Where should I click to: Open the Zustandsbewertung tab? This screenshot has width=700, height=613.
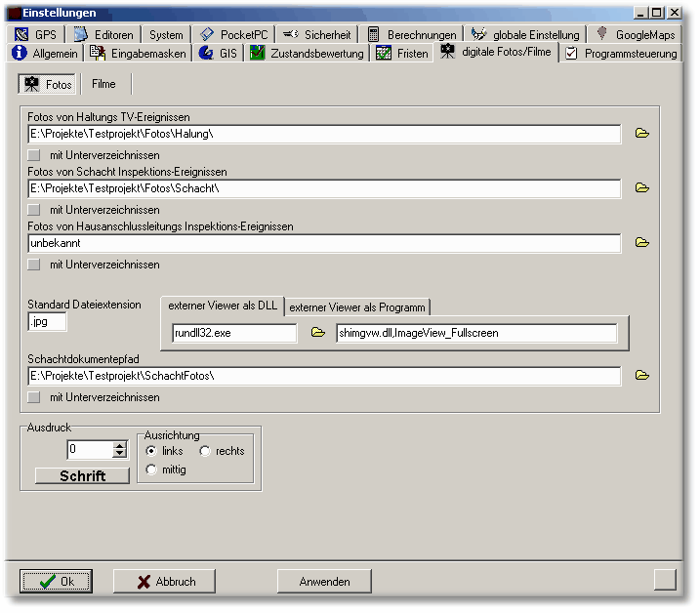point(307,54)
